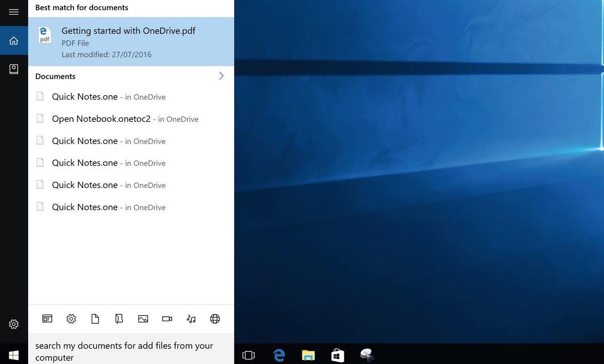
Task: Launch Microsoft Edge from the taskbar
Action: coord(278,354)
